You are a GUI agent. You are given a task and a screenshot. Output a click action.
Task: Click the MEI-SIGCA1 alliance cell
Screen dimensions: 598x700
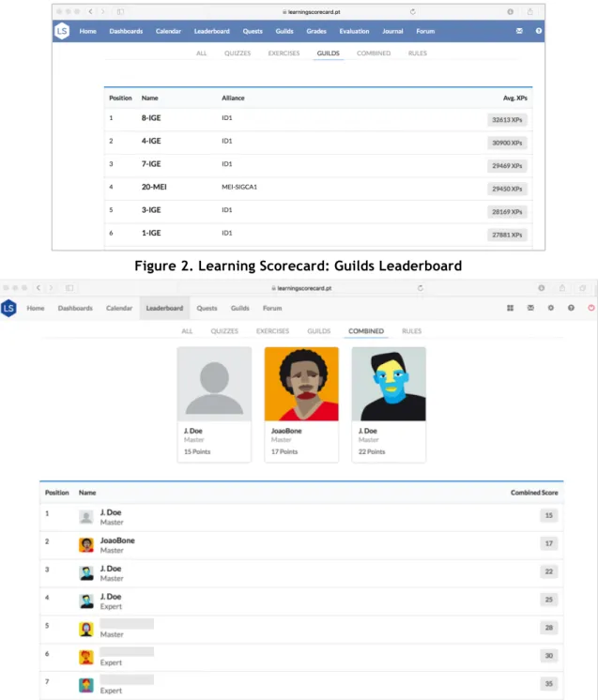pos(239,187)
